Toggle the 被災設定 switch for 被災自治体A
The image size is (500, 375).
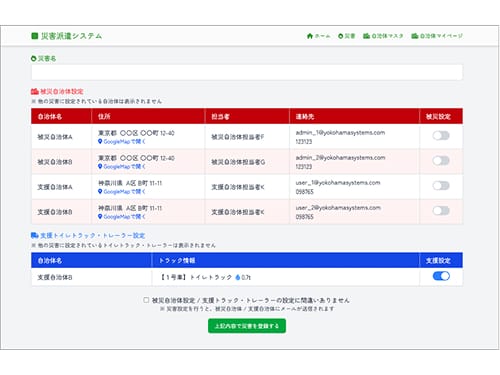coord(441,136)
